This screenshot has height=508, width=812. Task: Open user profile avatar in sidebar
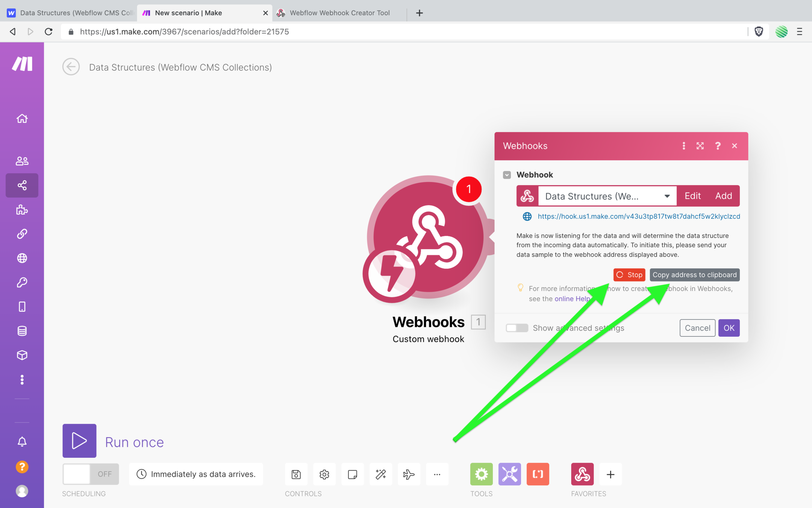tap(22, 491)
